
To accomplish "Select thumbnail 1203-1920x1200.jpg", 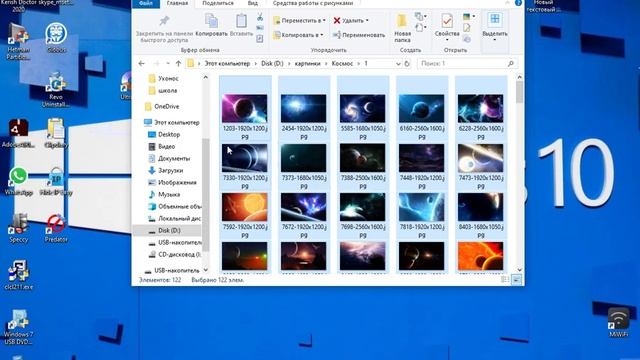I will [x=245, y=109].
